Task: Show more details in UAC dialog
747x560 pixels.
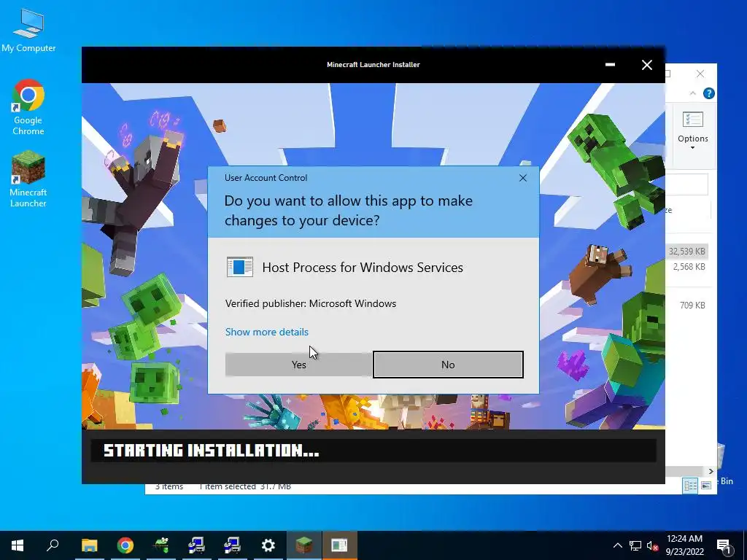Action: [x=267, y=332]
